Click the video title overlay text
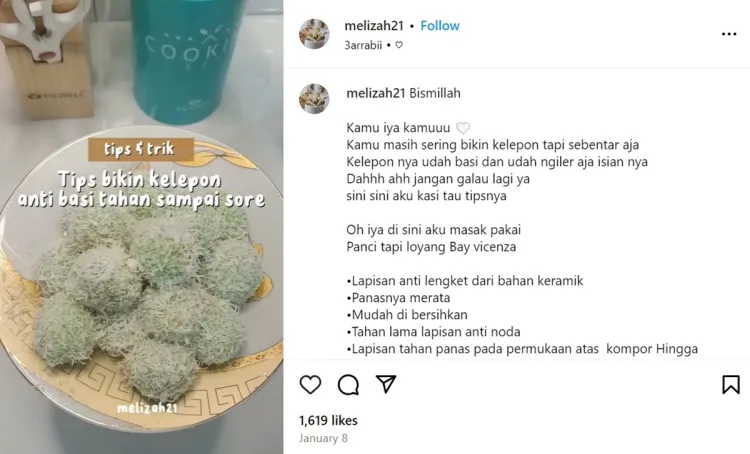Image resolution: width=750 pixels, height=454 pixels. tap(142, 189)
